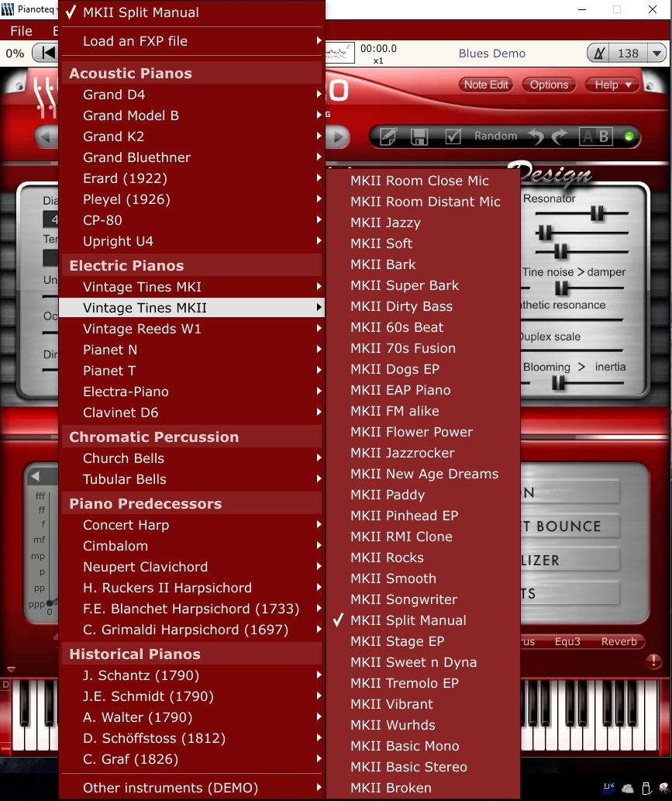
Task: Click the edit preset pencil icon
Action: (388, 136)
